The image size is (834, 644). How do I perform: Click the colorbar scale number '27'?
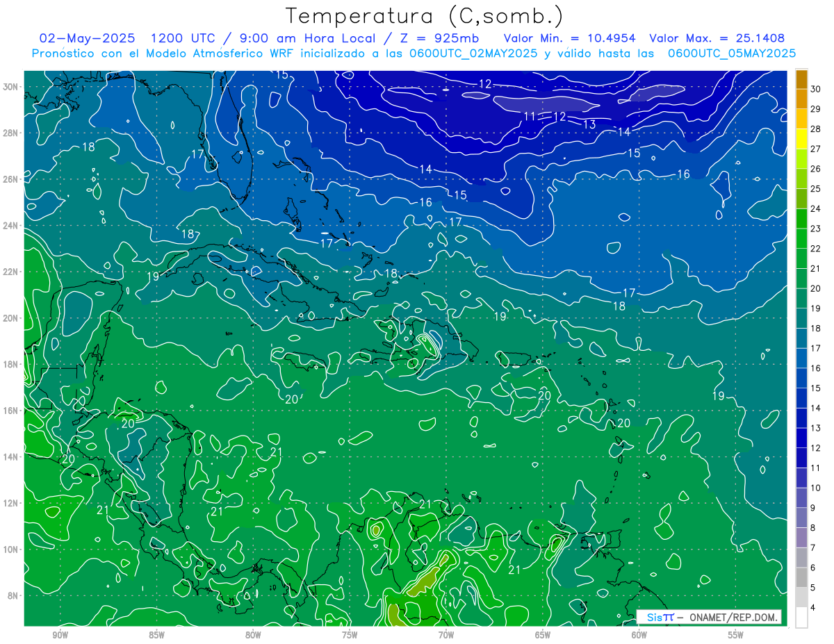tap(816, 149)
